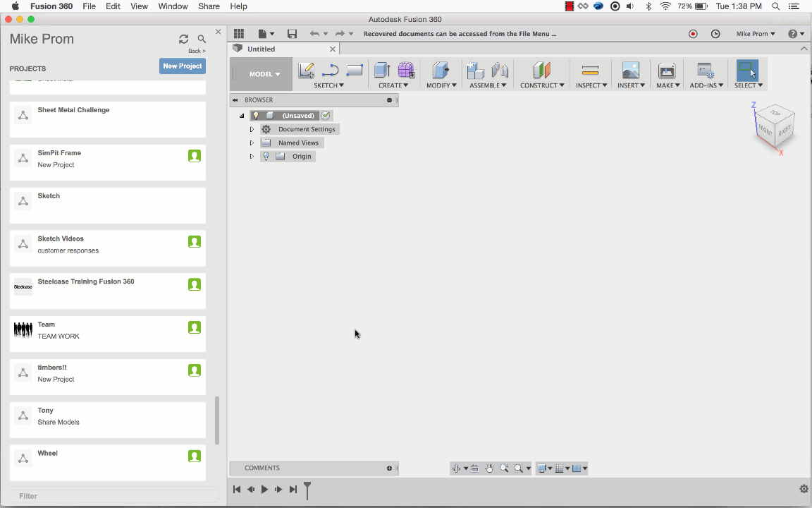Click the record button in title bar
812x508 pixels.
point(693,34)
